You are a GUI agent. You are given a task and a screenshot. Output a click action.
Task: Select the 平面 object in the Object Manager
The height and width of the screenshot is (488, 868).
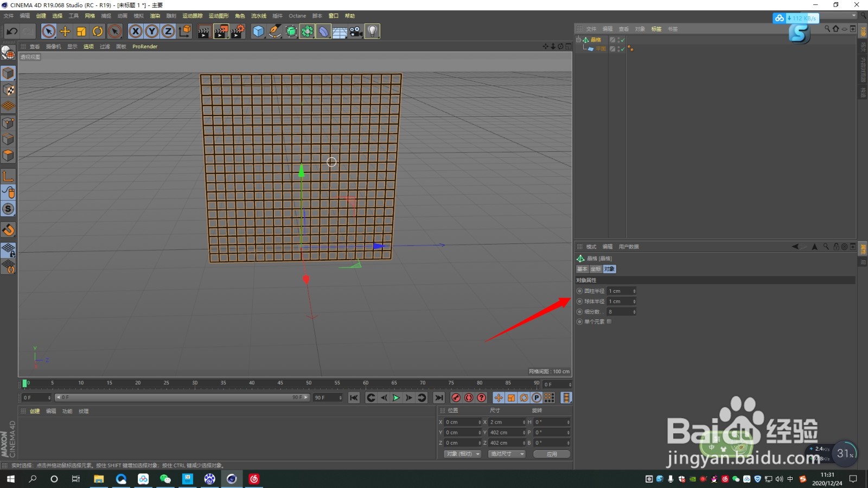coord(601,49)
